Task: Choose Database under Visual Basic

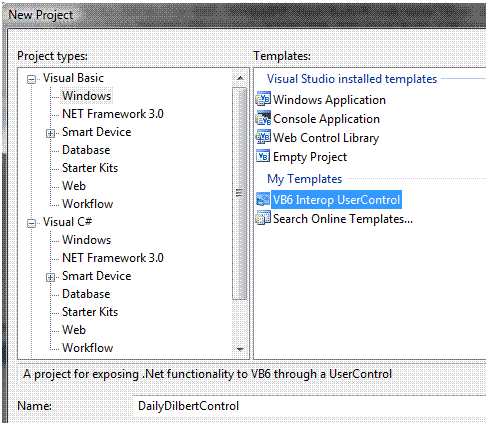Action: (x=86, y=150)
